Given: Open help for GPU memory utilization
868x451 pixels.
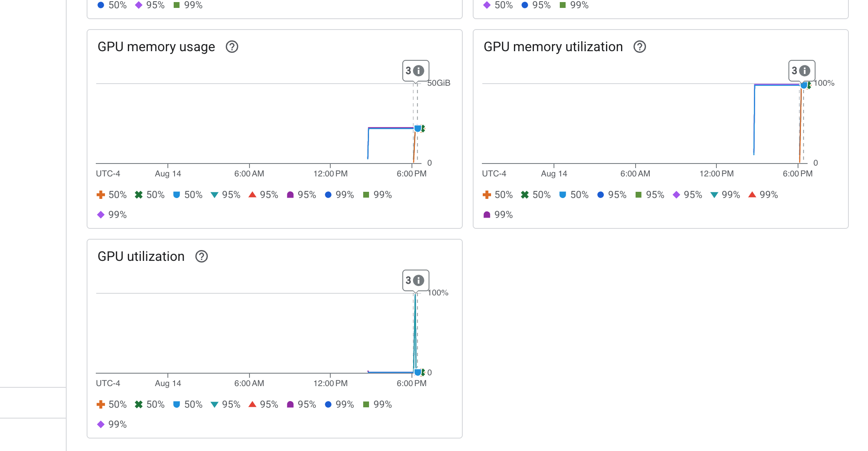Looking at the screenshot, I should coord(639,47).
